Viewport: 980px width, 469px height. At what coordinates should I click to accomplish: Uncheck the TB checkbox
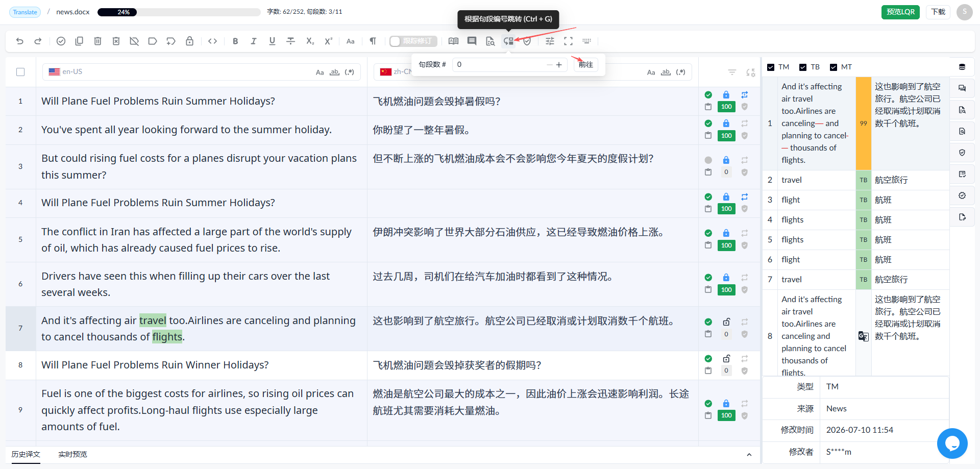803,67
